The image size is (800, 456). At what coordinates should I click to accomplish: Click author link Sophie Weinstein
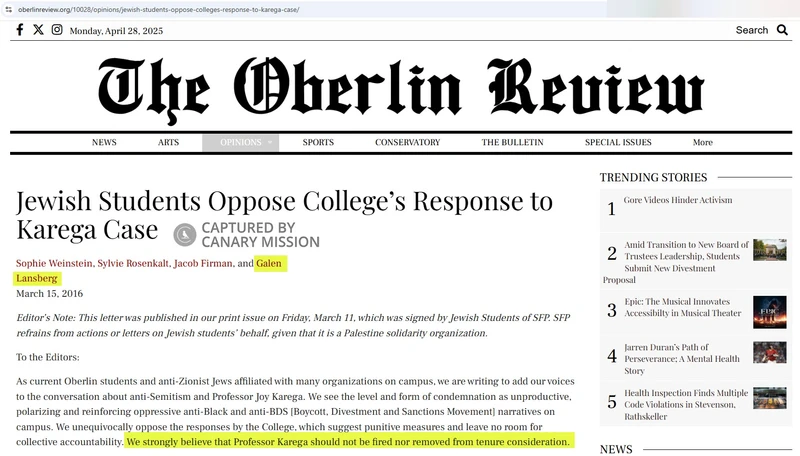[x=55, y=264]
